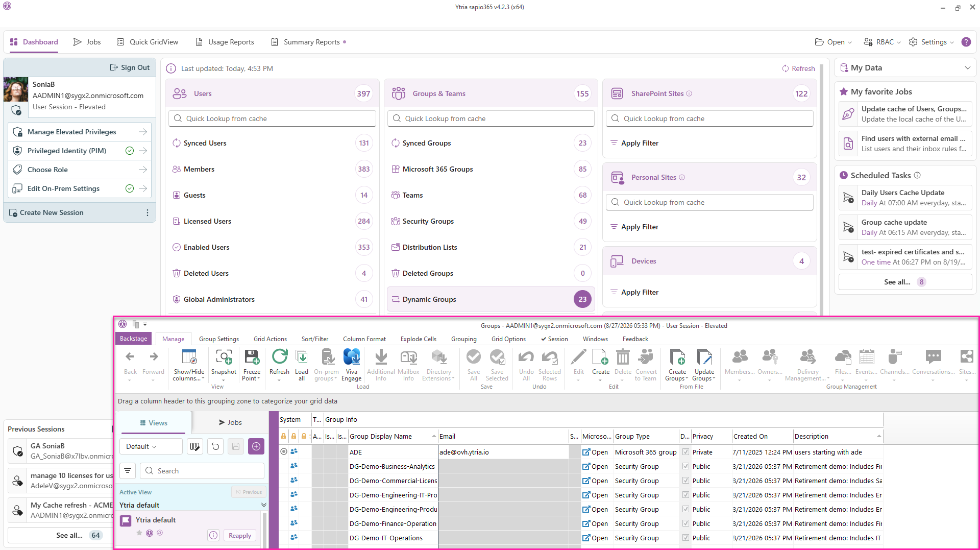Open the Grid Options ribbon tab

tap(508, 339)
